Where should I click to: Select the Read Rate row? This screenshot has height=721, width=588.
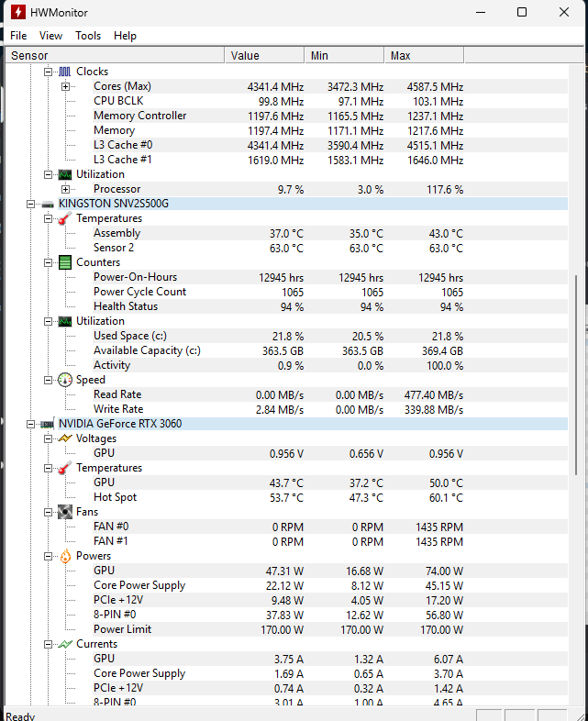330,394
